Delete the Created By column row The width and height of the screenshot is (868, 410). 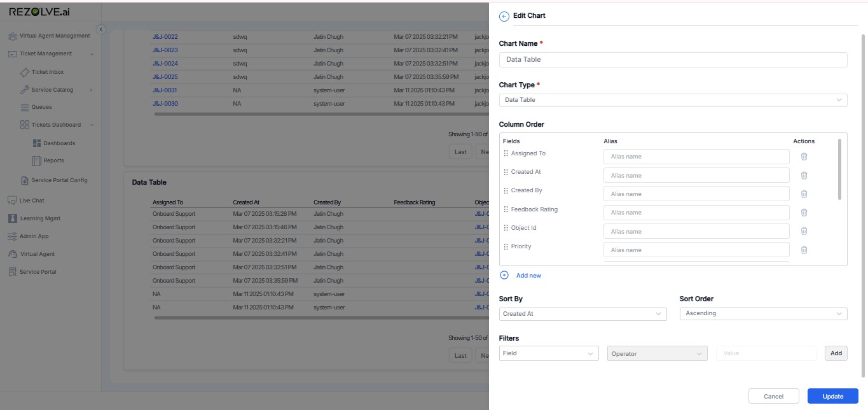[x=804, y=194]
